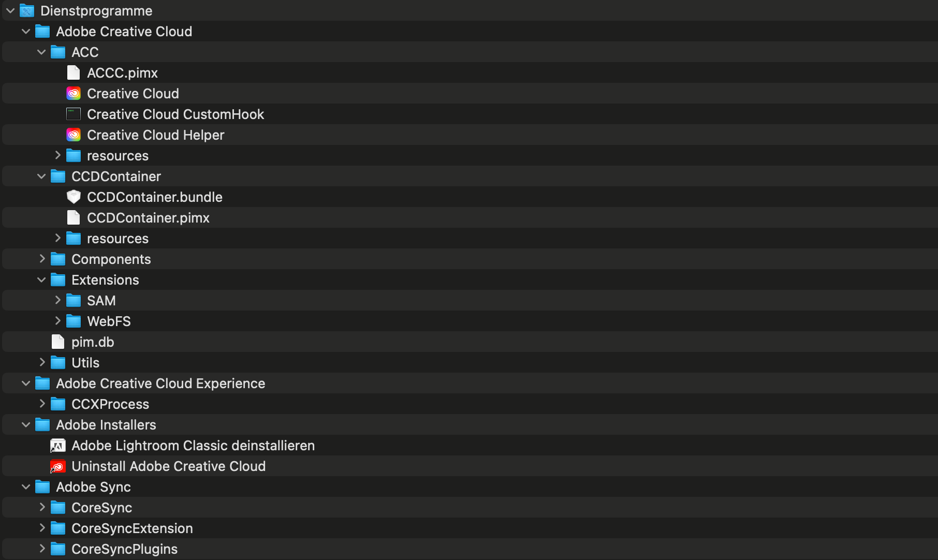
Task: Select the WebFS folder row
Action: (x=470, y=321)
